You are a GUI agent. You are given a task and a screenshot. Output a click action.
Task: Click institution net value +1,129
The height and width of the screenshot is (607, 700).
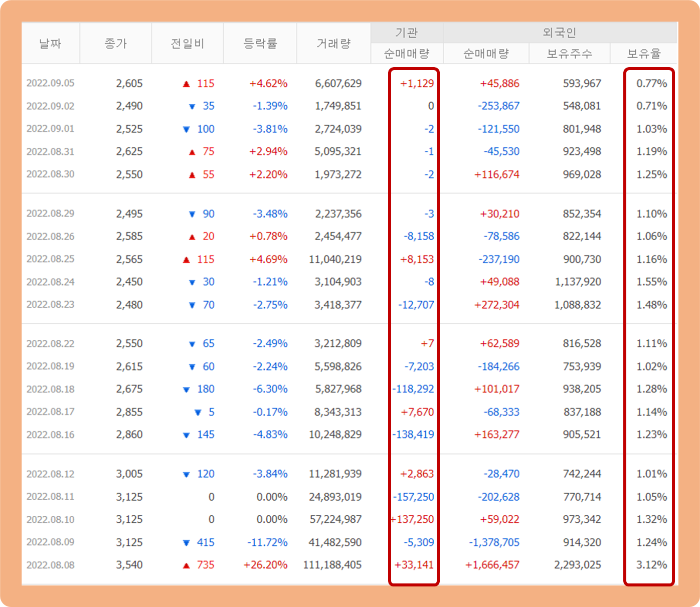coord(417,83)
